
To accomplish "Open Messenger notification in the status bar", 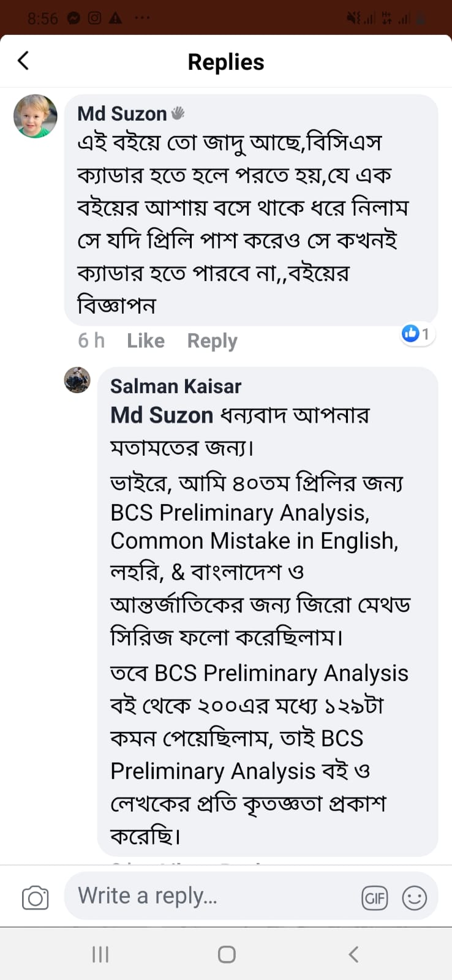I will pos(74,18).
